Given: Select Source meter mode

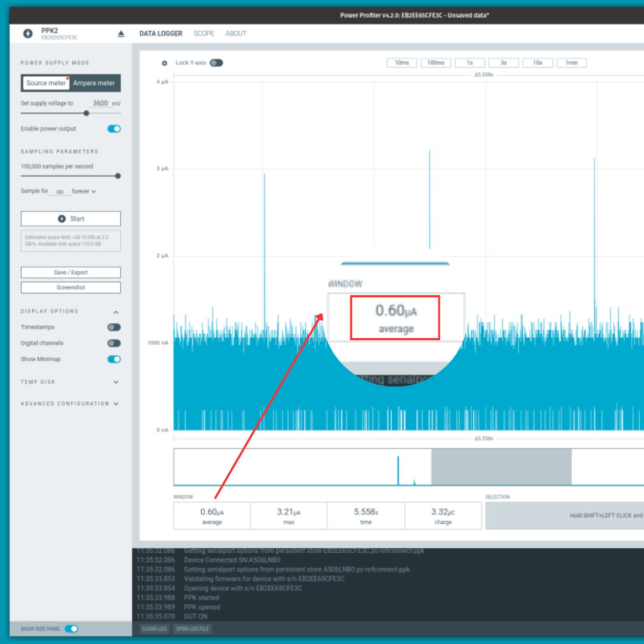Looking at the screenshot, I should pyautogui.click(x=46, y=83).
